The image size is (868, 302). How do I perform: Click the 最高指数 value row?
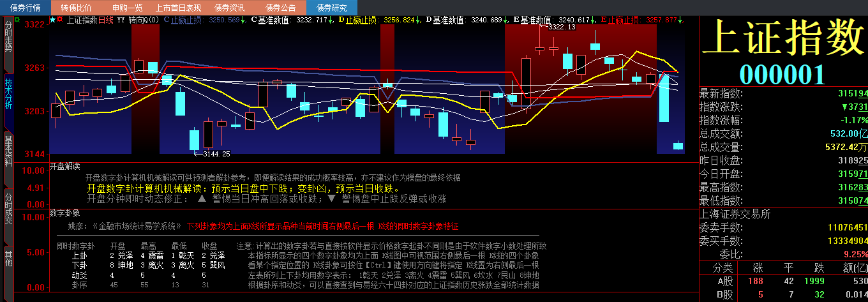[x=784, y=187]
